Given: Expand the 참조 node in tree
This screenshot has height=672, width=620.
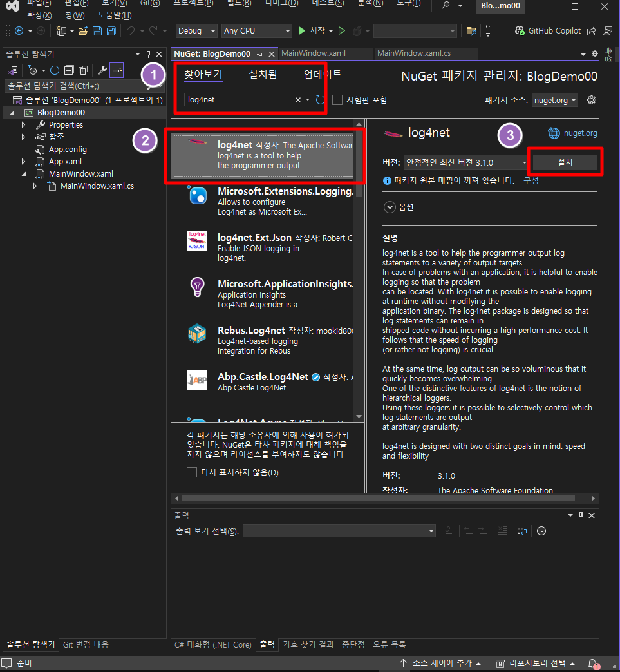Looking at the screenshot, I should (x=24, y=137).
